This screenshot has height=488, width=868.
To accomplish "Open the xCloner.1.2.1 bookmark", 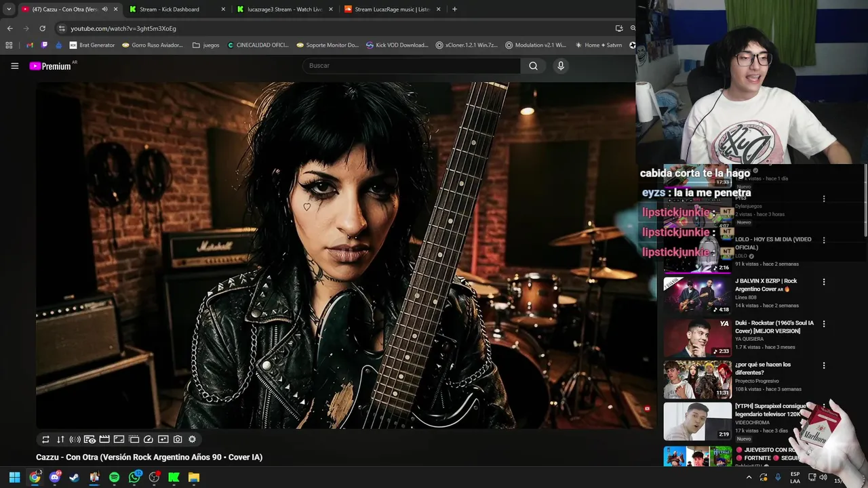I will pyautogui.click(x=467, y=45).
